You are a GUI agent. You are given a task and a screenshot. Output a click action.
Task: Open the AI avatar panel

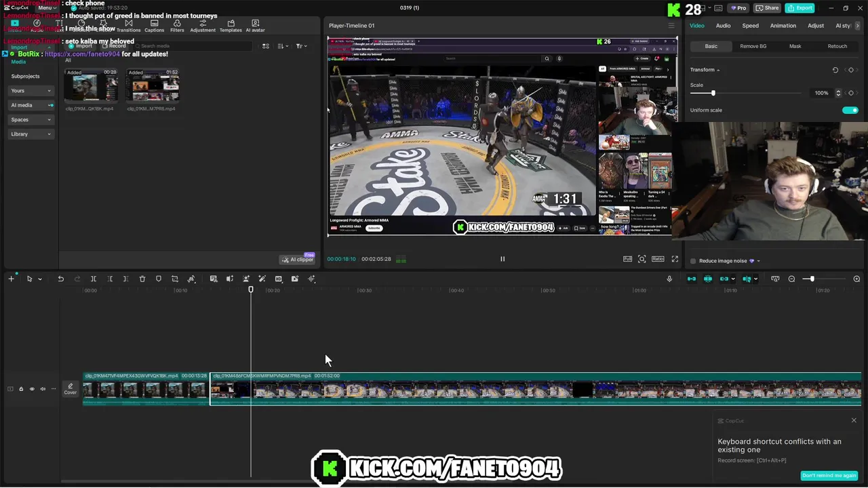pos(255,26)
